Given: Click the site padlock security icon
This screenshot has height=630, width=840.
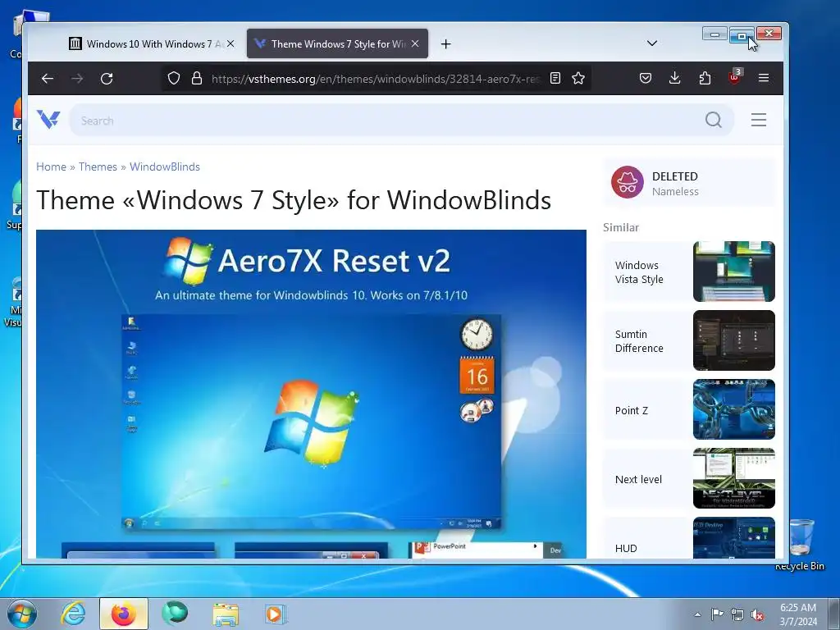Looking at the screenshot, I should (x=197, y=78).
